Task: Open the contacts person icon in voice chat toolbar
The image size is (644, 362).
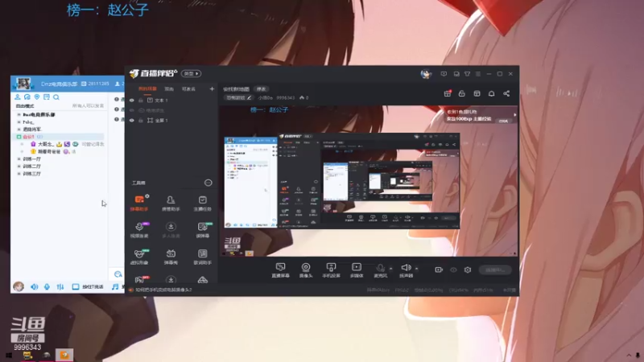Action: coord(17,97)
